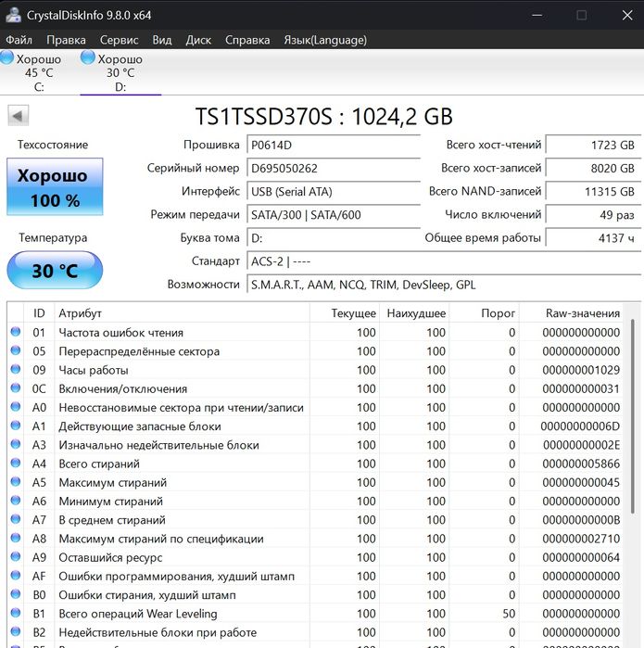Open the Сервис menu
This screenshot has height=648, width=644.
tap(119, 40)
